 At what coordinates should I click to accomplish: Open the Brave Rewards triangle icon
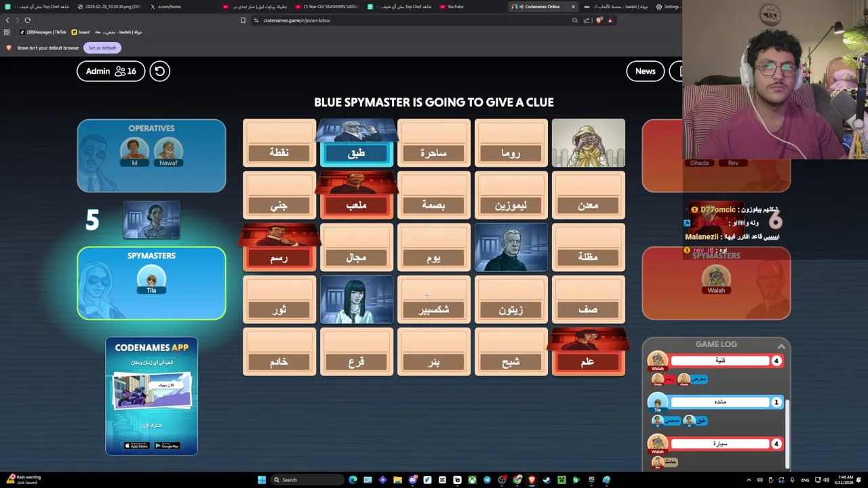610,20
